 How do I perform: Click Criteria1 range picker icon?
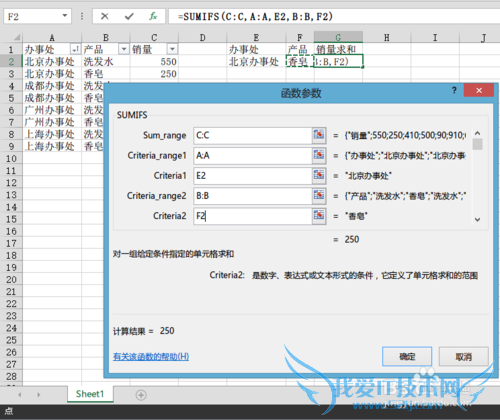tap(319, 175)
